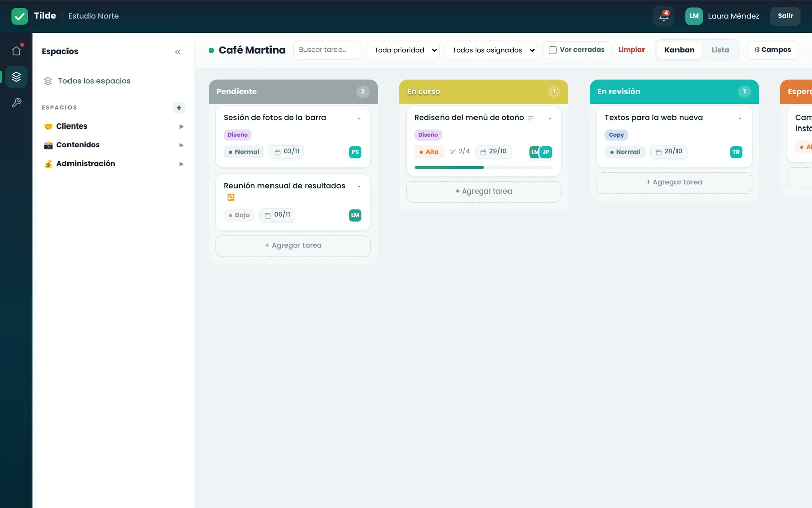Click Alta priority chip
Viewport: 812px width, 508px height.
(x=429, y=152)
